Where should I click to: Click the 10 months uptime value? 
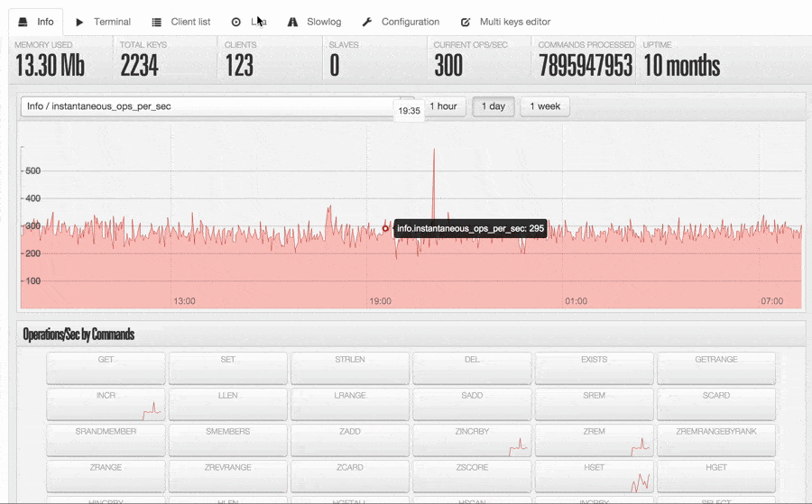(x=681, y=66)
